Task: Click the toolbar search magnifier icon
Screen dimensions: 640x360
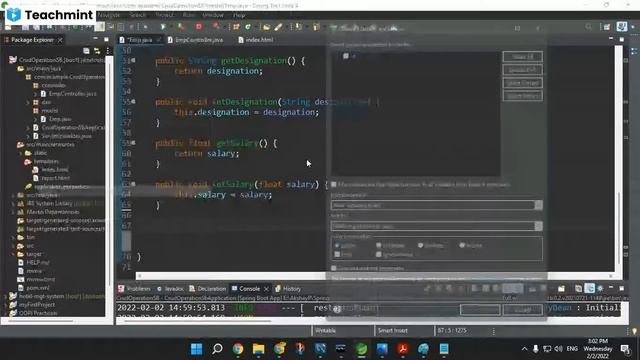Action: [x=588, y=27]
